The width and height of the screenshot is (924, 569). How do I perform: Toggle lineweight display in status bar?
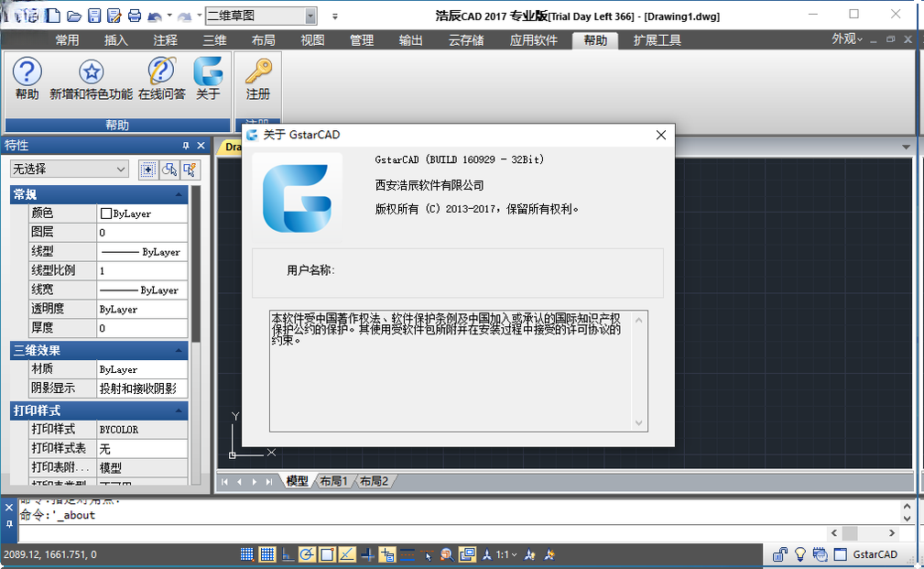point(408,554)
